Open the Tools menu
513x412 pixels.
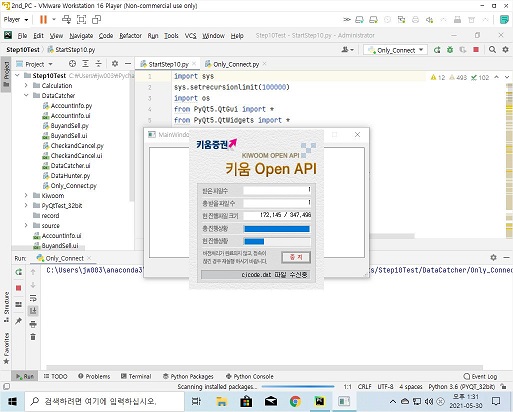click(171, 36)
